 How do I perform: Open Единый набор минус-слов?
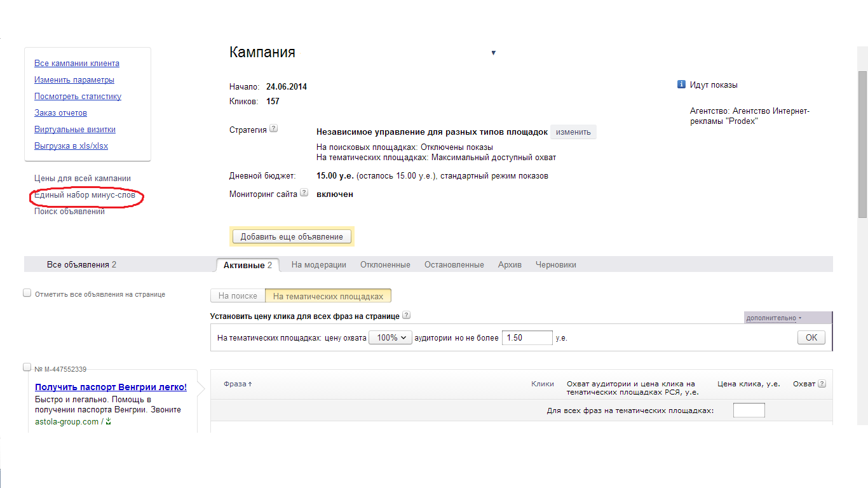[85, 195]
